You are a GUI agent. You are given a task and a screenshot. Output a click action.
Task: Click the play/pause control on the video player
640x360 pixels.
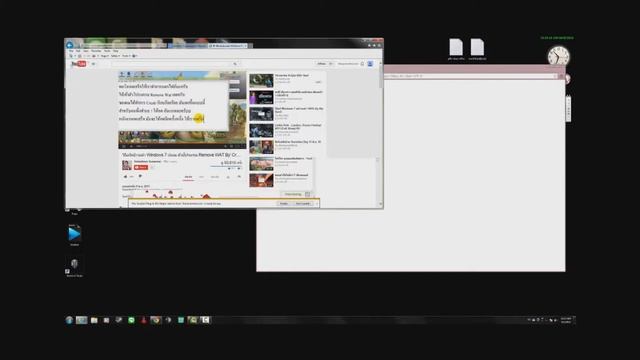(x=124, y=146)
